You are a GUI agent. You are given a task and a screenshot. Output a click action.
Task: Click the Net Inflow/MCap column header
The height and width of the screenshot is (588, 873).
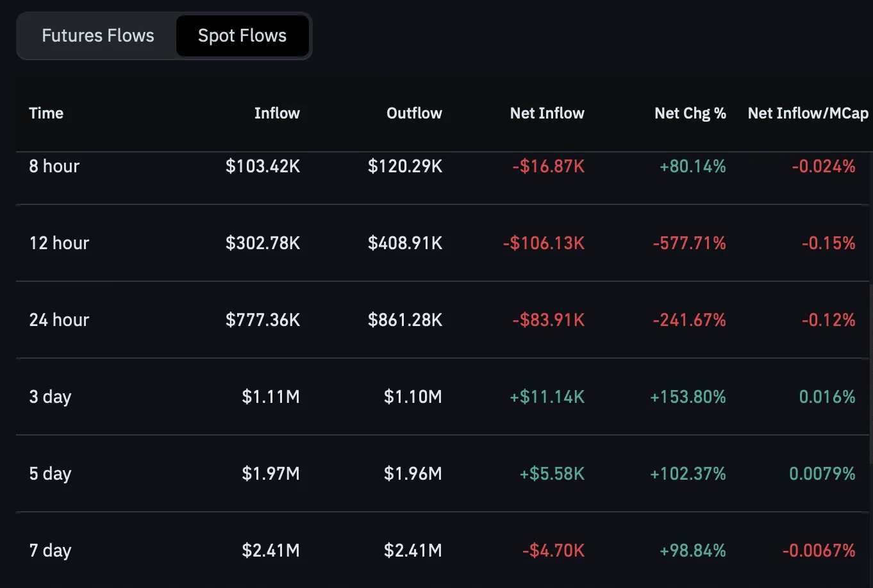click(x=808, y=113)
